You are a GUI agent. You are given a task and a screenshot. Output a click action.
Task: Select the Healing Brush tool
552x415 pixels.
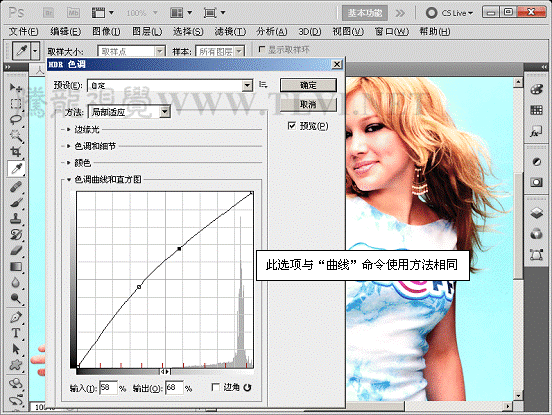coord(15,186)
